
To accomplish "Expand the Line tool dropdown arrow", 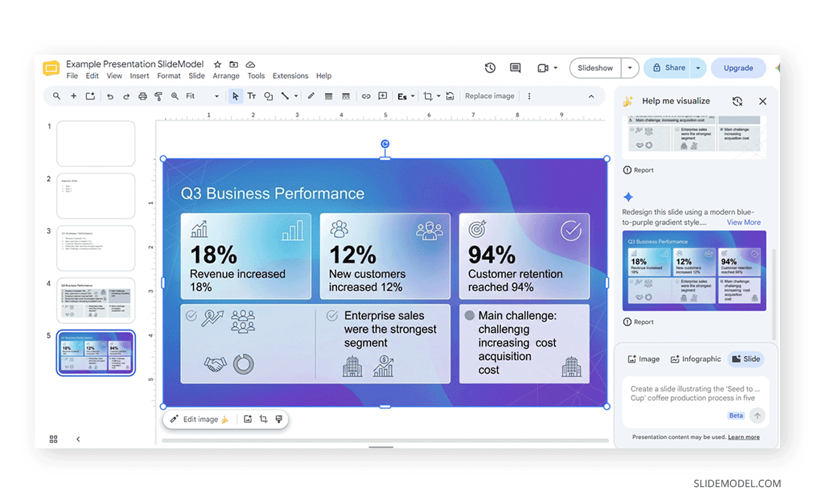I will click(x=296, y=96).
